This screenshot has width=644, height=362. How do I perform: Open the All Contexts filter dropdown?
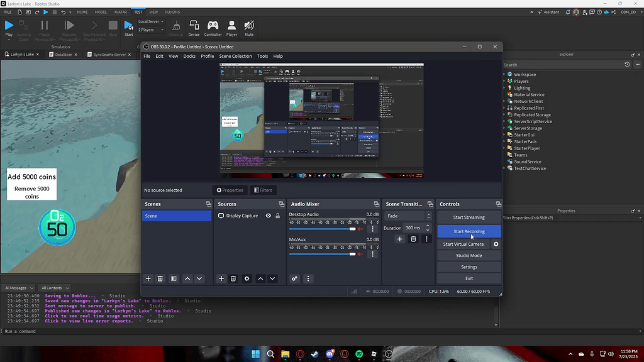[x=55, y=288]
